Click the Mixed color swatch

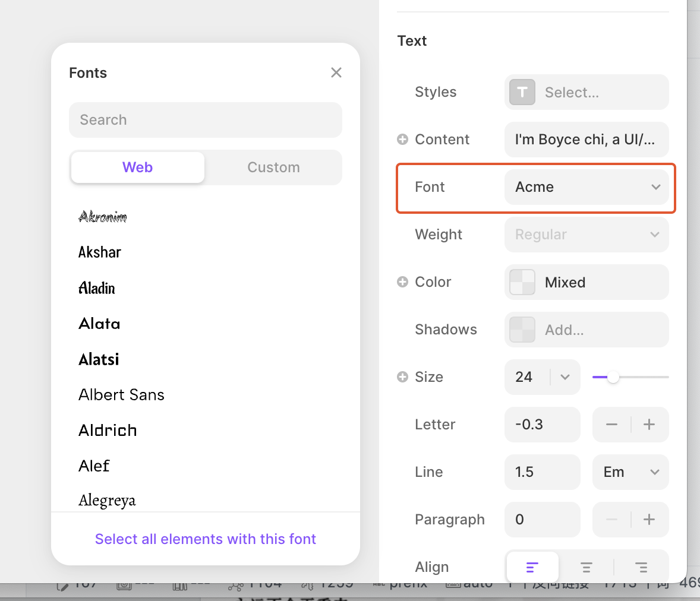523,282
